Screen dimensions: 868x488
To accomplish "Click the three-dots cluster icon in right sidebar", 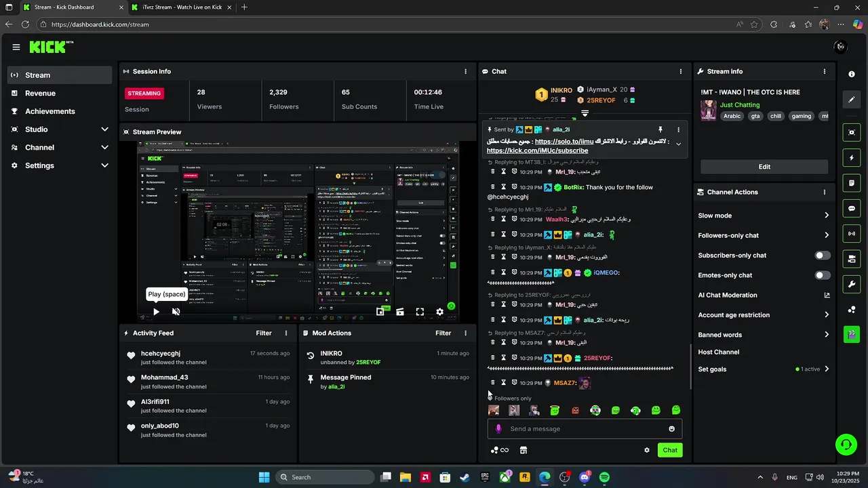I will 852,310.
